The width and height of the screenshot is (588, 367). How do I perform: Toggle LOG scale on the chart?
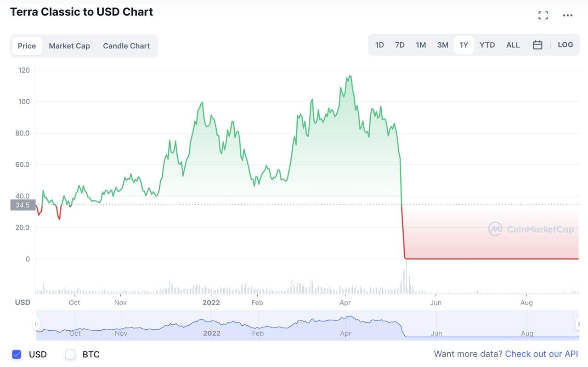[565, 45]
